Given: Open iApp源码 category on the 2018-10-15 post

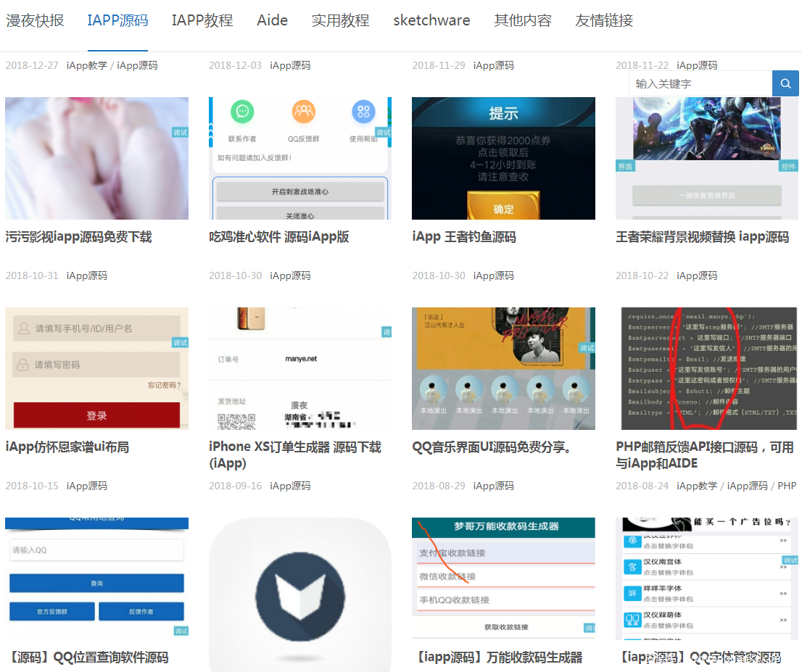Looking at the screenshot, I should click(87, 486).
